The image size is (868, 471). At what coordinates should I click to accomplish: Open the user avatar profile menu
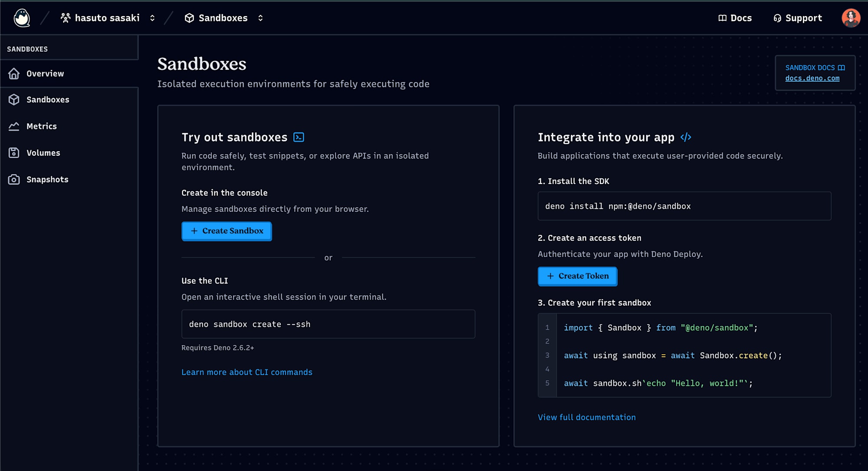(851, 18)
